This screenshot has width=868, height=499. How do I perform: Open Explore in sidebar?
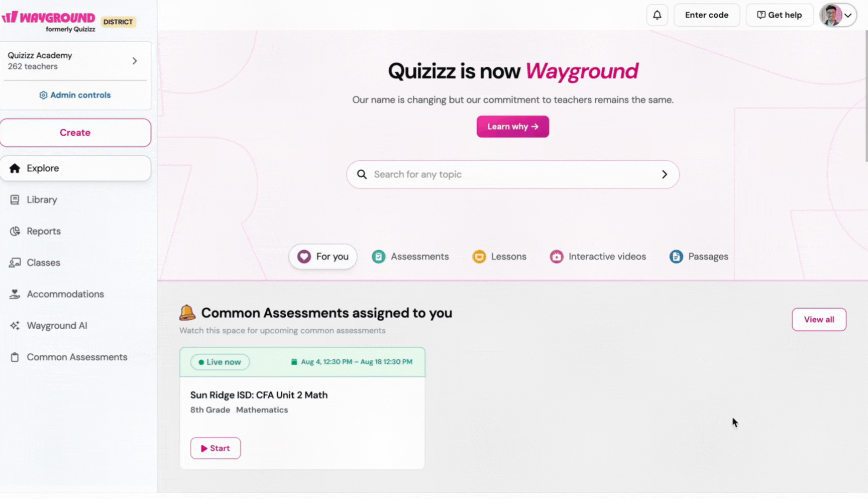[x=75, y=168]
